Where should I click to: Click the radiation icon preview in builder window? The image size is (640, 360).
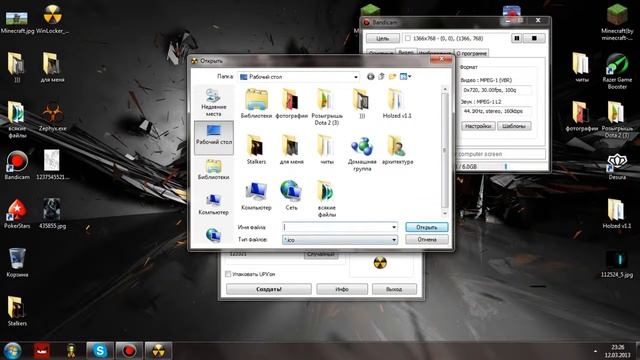[x=380, y=263]
